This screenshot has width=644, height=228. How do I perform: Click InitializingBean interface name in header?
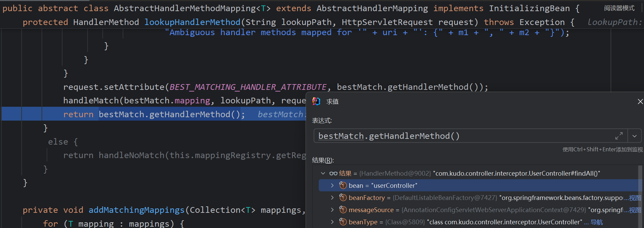529,8
